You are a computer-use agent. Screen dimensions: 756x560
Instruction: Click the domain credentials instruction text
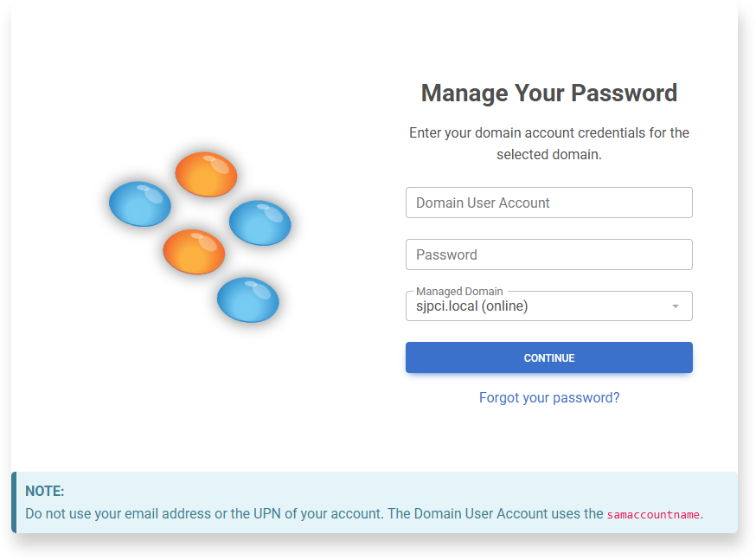[548, 144]
